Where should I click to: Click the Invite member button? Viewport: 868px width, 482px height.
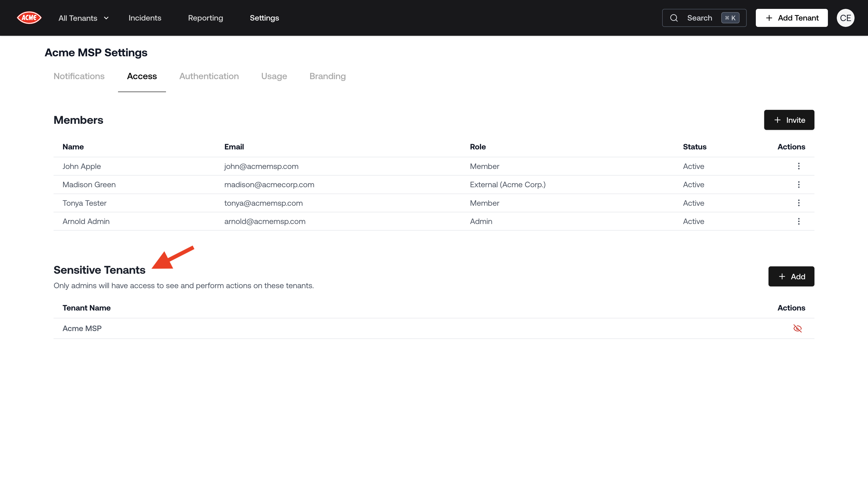point(789,120)
